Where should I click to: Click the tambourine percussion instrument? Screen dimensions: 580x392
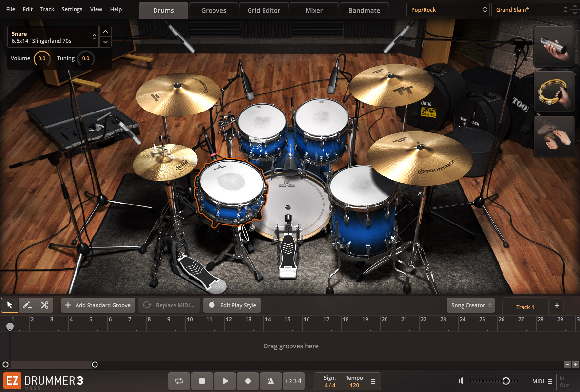(554, 92)
